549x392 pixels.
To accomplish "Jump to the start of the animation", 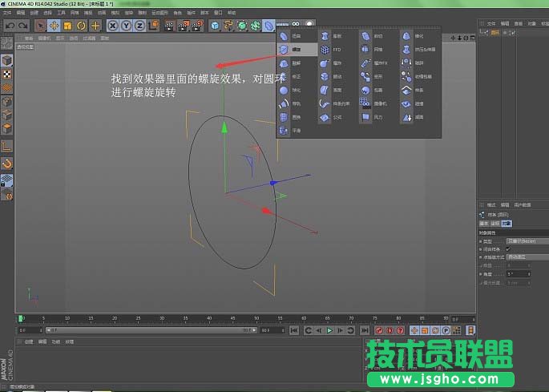I will coord(294,330).
